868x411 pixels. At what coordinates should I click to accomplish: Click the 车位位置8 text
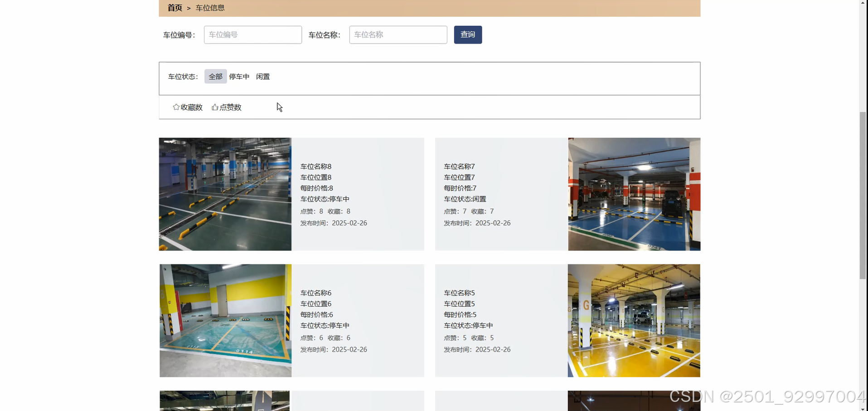click(x=316, y=177)
